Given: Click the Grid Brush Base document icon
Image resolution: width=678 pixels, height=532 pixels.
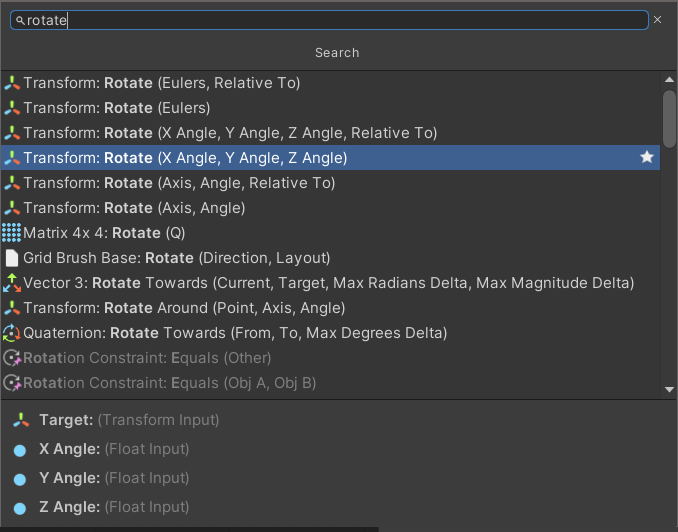Looking at the screenshot, I should (12, 258).
